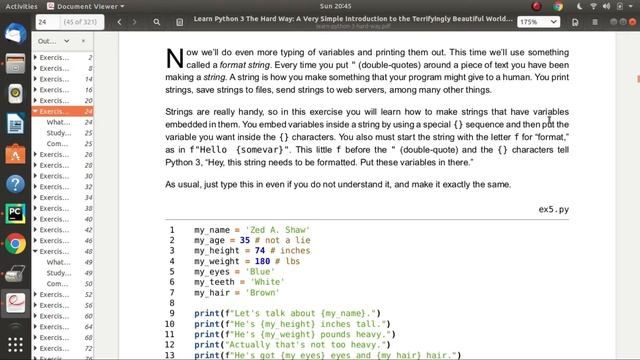Close the outline sidebar with x
The width and height of the screenshot is (640, 360).
click(83, 41)
